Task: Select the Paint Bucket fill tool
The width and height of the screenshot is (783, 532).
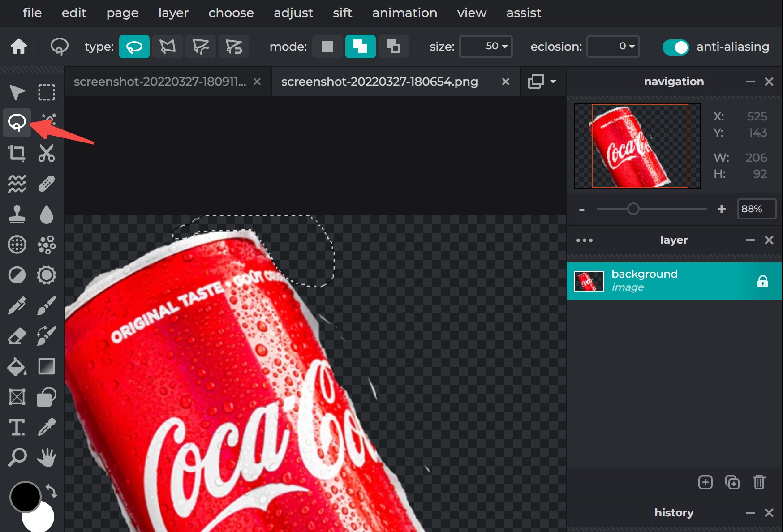Action: pyautogui.click(x=17, y=366)
